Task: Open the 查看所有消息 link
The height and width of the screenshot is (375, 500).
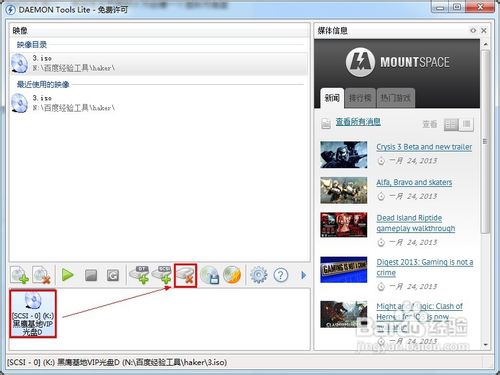Action: click(x=358, y=122)
